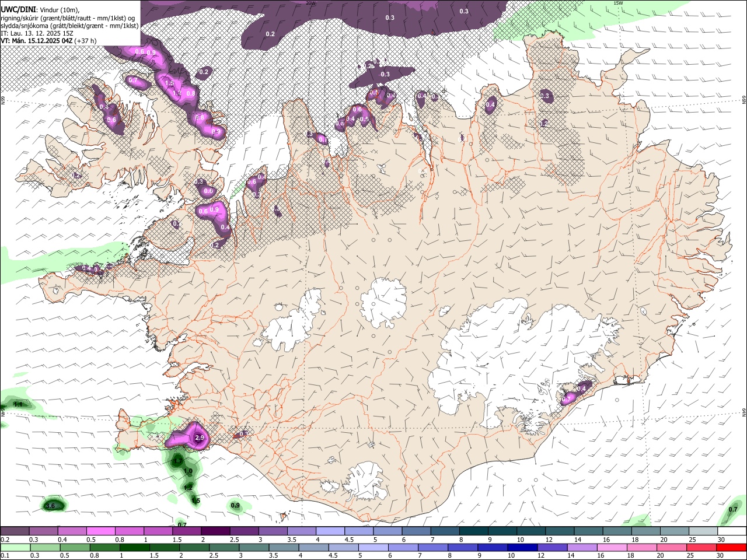Click the bold 'UWC/DINI' map title
Screen dimensions: 747x560
[18, 9]
